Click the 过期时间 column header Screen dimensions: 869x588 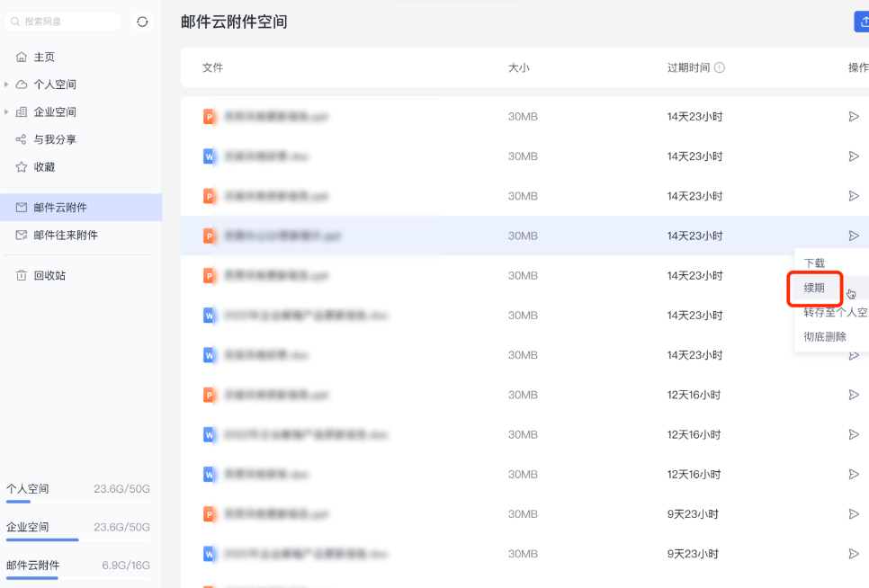click(689, 67)
